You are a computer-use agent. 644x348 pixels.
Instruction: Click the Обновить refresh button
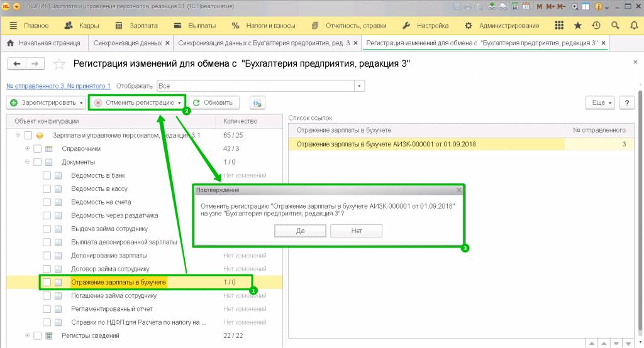pos(214,102)
